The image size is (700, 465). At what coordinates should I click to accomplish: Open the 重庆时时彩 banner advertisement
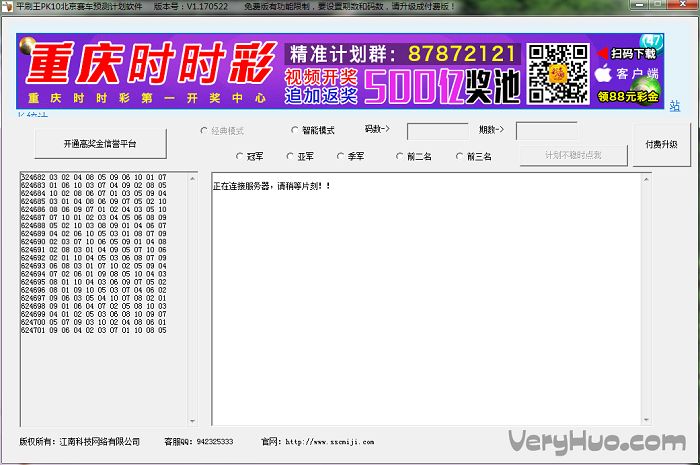(340, 71)
